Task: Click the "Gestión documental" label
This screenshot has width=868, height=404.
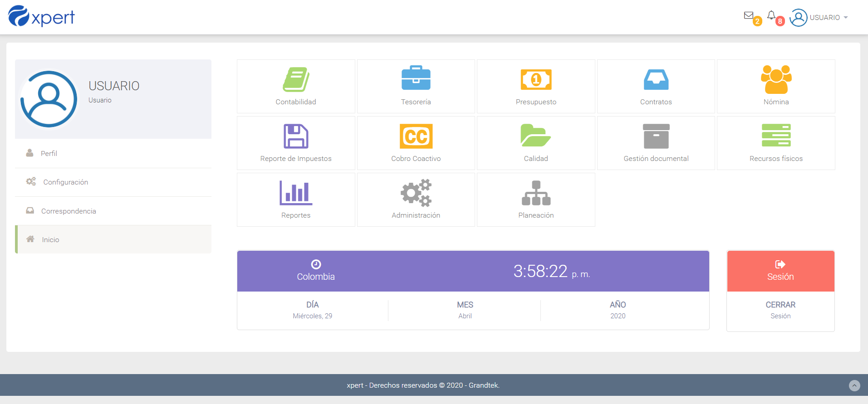Action: pos(656,159)
